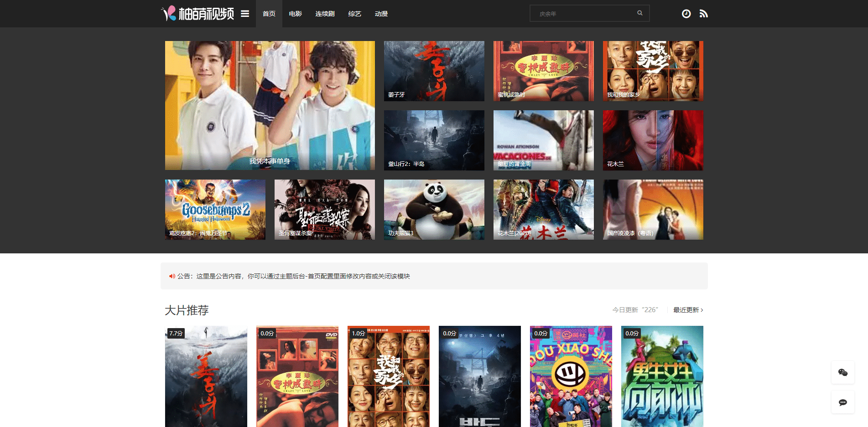Screen dimensions: 868x427
Task: Click the chat bubble floating icon
Action: [x=843, y=402]
